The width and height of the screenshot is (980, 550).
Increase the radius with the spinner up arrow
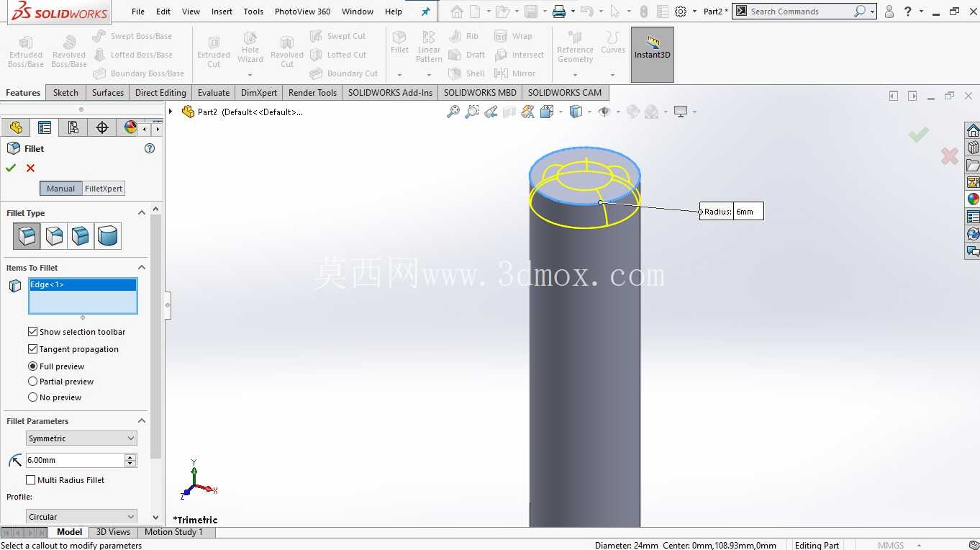[130, 457]
